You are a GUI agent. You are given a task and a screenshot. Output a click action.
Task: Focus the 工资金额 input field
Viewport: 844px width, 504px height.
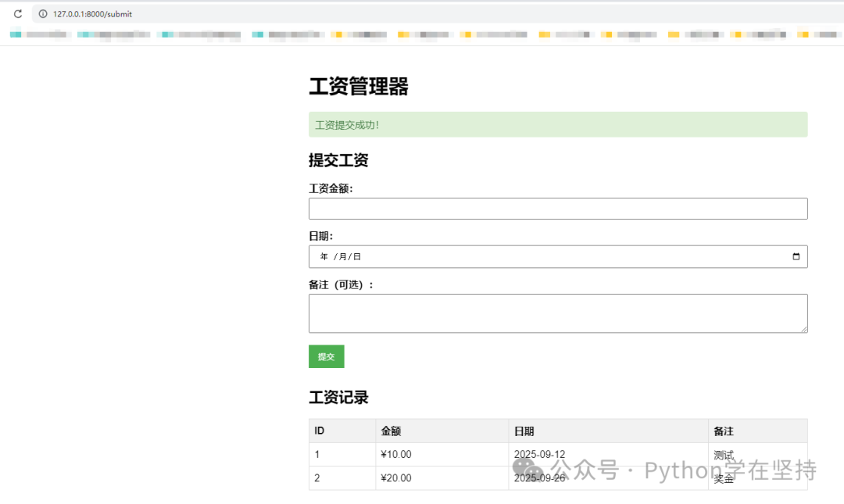point(558,209)
